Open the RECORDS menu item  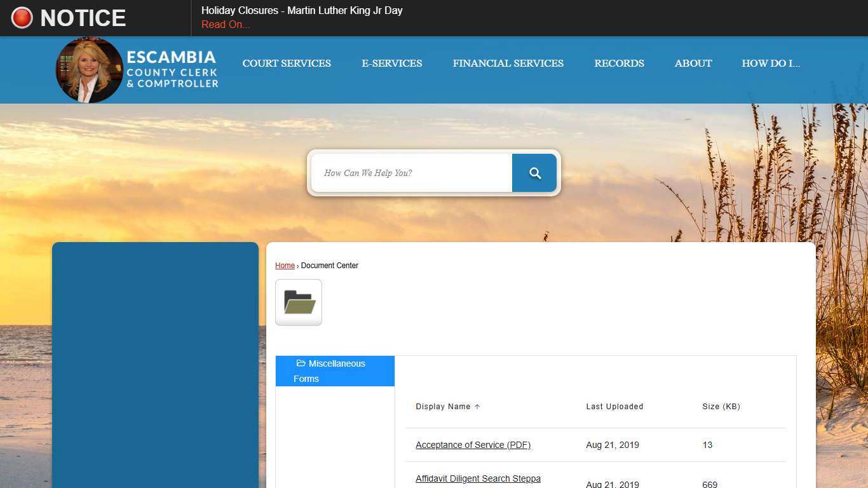pos(619,63)
